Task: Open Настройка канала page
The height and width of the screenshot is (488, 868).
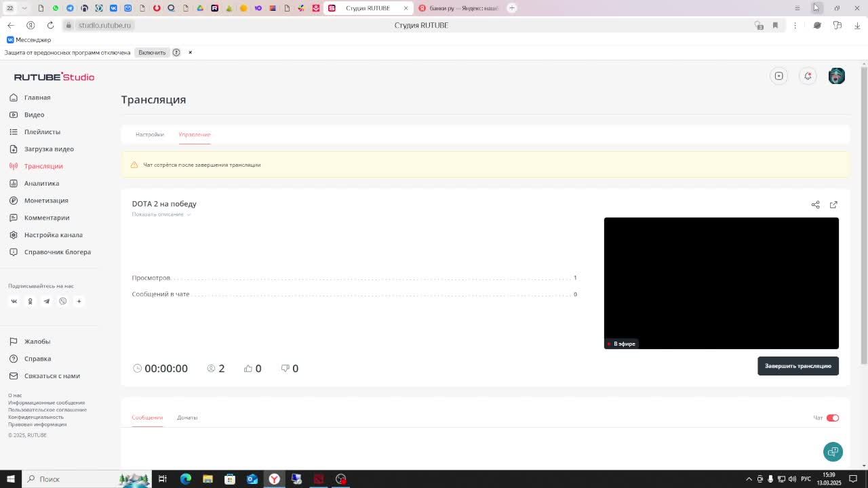Action: 45,235
